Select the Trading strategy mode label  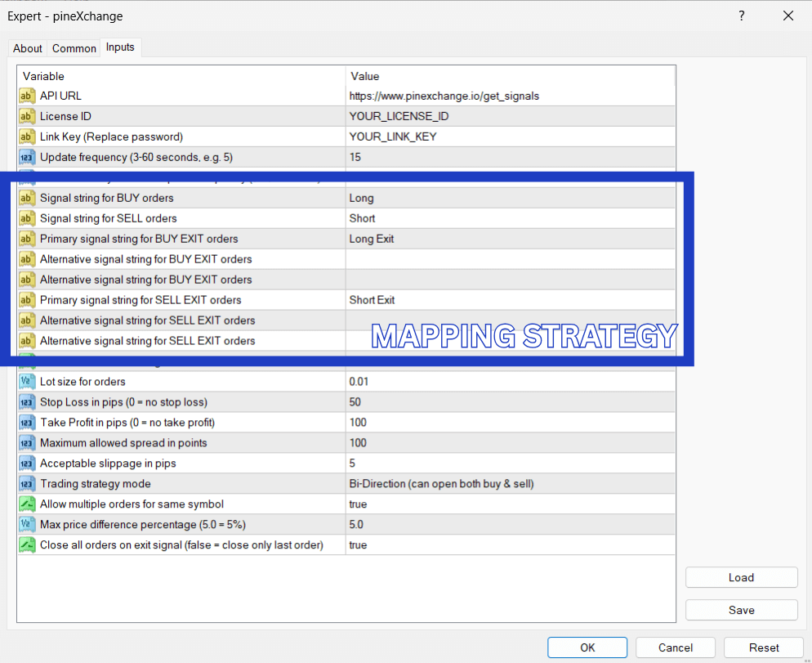(x=96, y=484)
